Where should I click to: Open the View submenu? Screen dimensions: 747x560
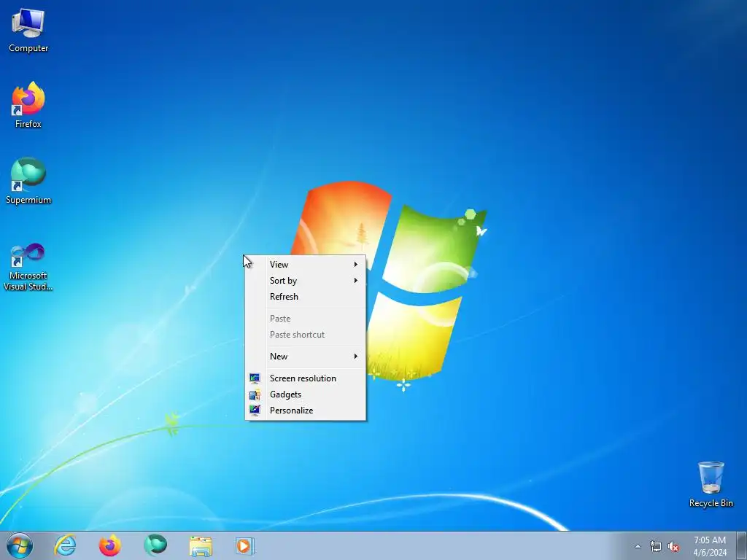point(306,264)
